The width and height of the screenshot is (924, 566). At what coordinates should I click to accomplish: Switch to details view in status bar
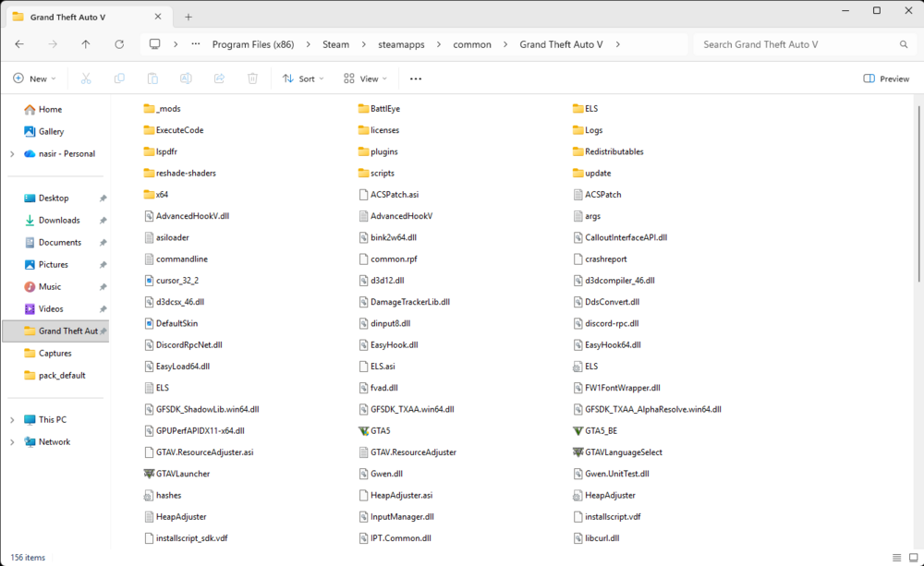tap(896, 557)
